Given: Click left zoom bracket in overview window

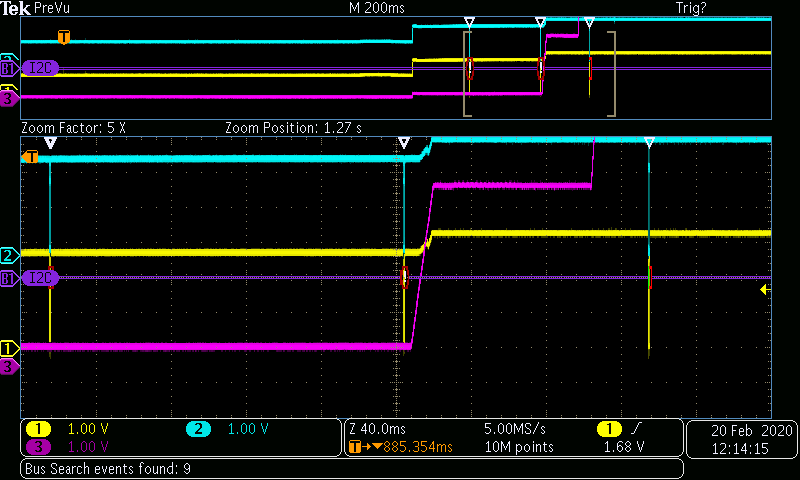Looking at the screenshot, I should pos(467,74).
